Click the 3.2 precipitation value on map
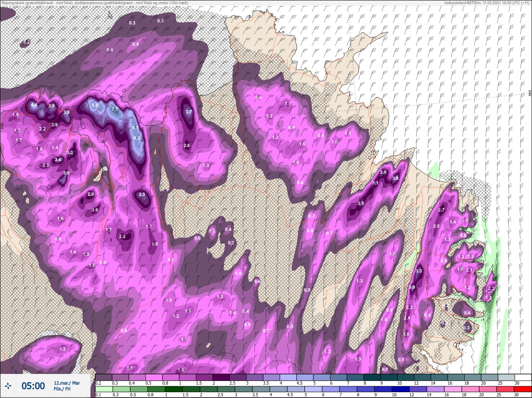This screenshot has height=398, width=532. point(70,152)
